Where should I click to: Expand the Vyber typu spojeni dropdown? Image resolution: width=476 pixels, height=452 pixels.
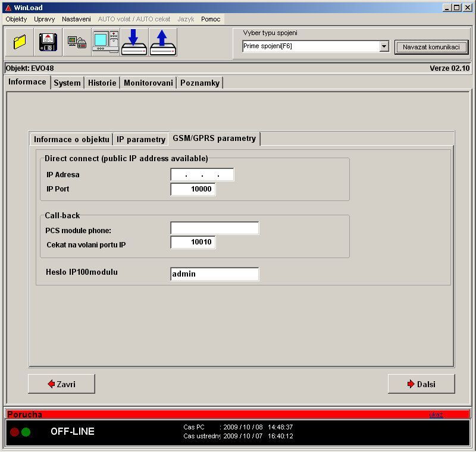(384, 46)
